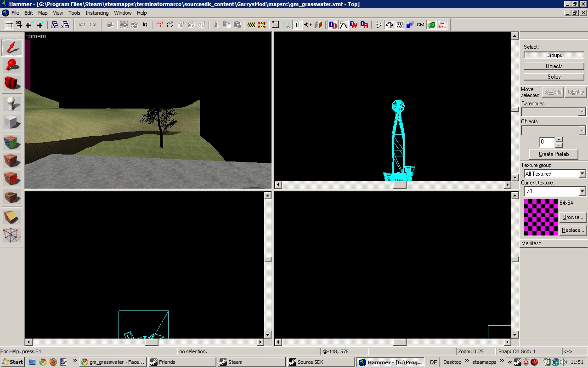Select the Camera tool

click(12, 83)
